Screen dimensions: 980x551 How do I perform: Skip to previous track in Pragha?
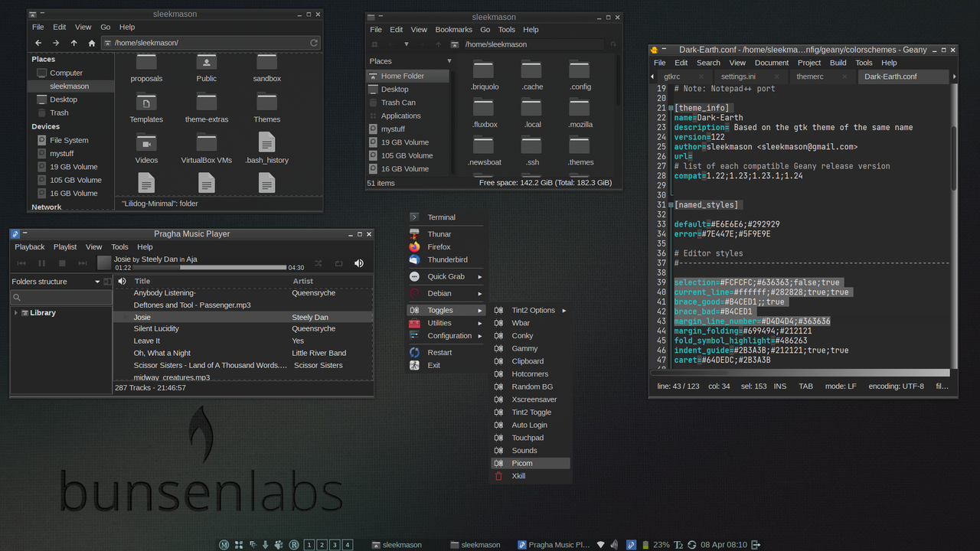tap(21, 263)
